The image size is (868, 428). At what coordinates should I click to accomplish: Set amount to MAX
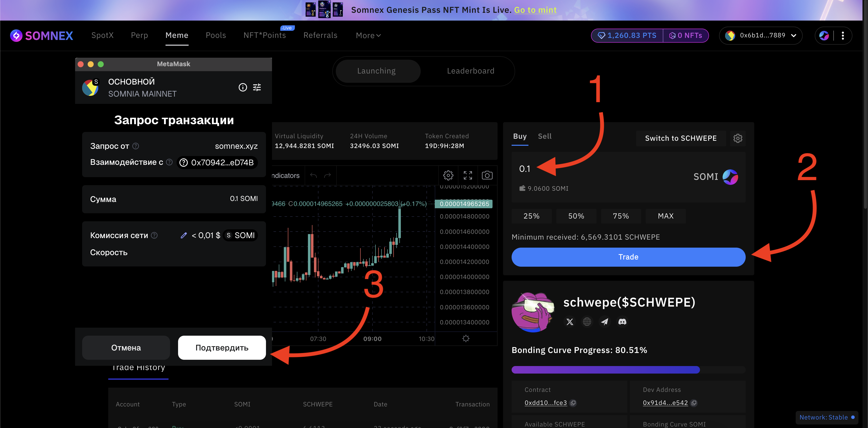[x=666, y=216]
